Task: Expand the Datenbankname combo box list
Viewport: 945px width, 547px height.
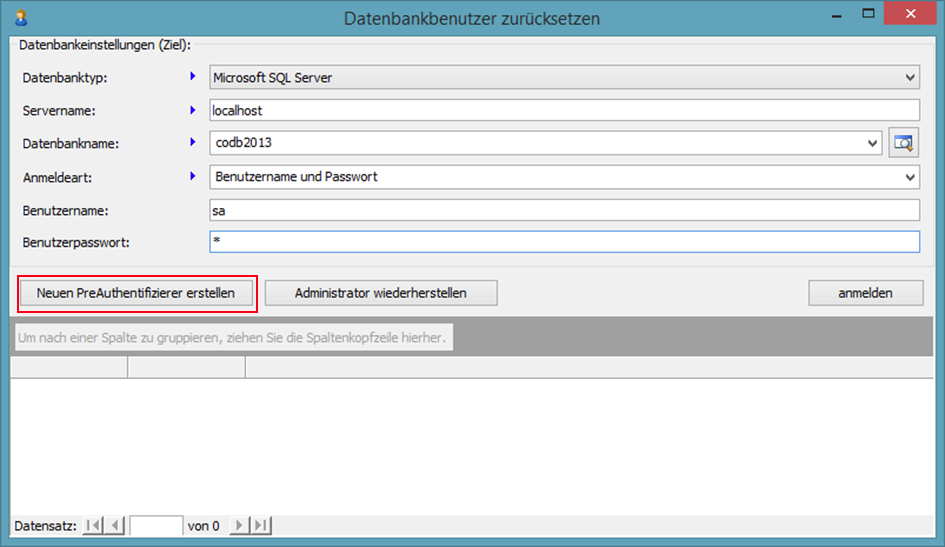Action: point(873,143)
